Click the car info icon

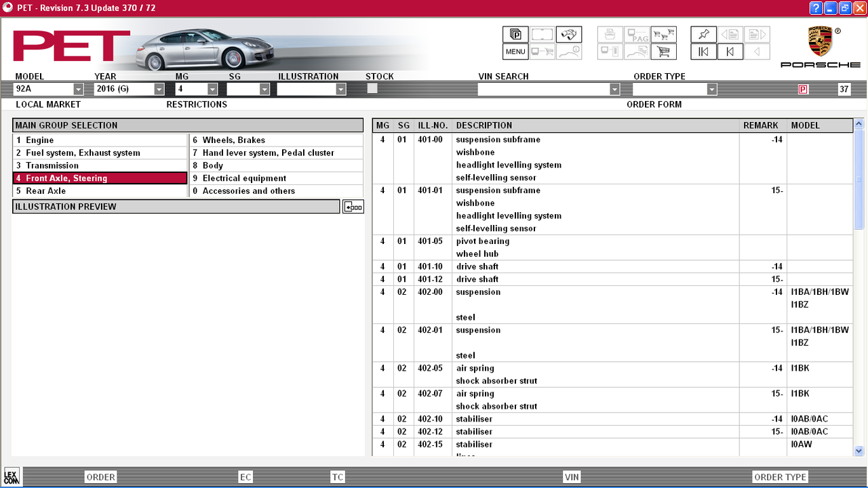(x=569, y=52)
